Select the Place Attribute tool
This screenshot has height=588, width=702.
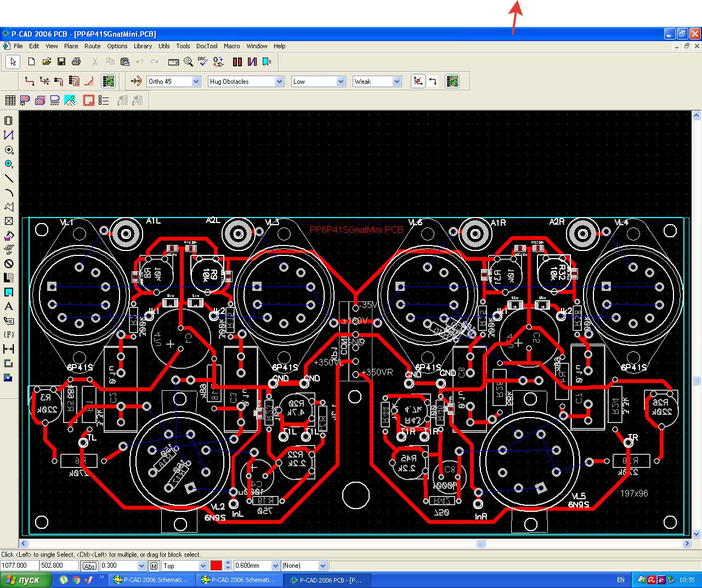pos(8,321)
